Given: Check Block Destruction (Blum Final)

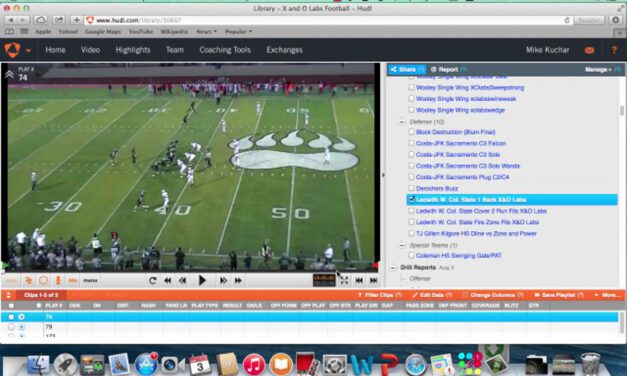Looking at the screenshot, I should 411,132.
